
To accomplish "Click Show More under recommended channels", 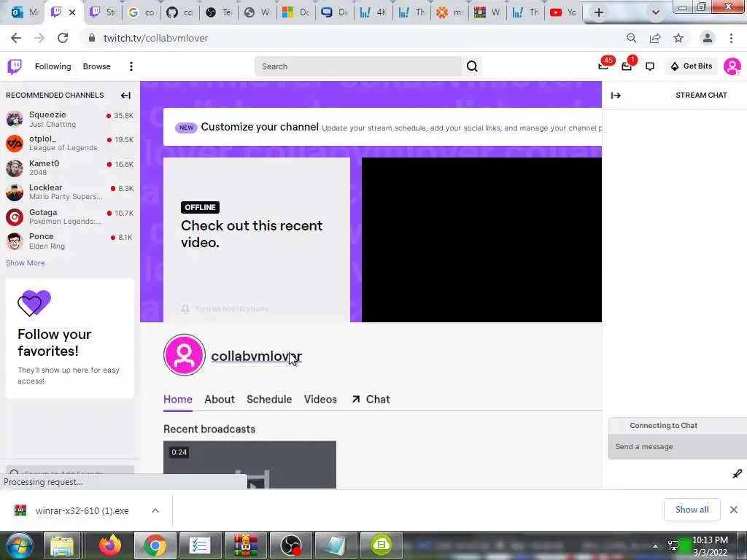I will coord(26,262).
